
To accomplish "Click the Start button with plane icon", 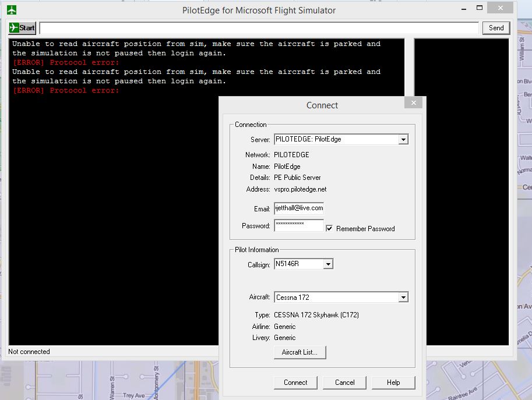I will click(22, 28).
